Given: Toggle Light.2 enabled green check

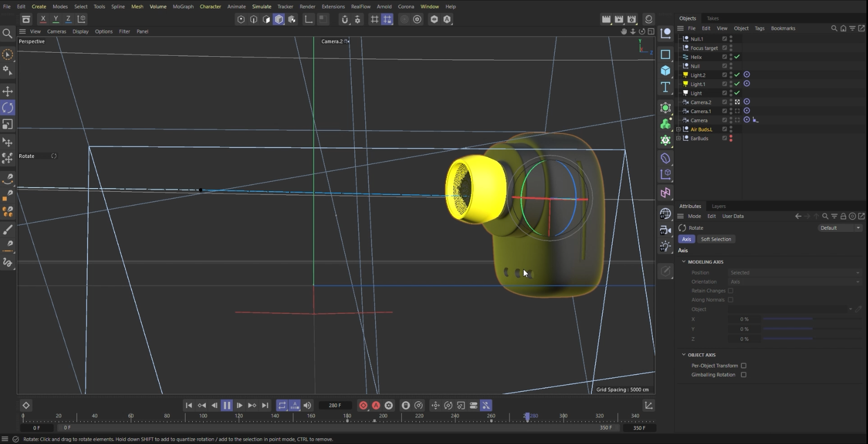Looking at the screenshot, I should click(x=737, y=75).
